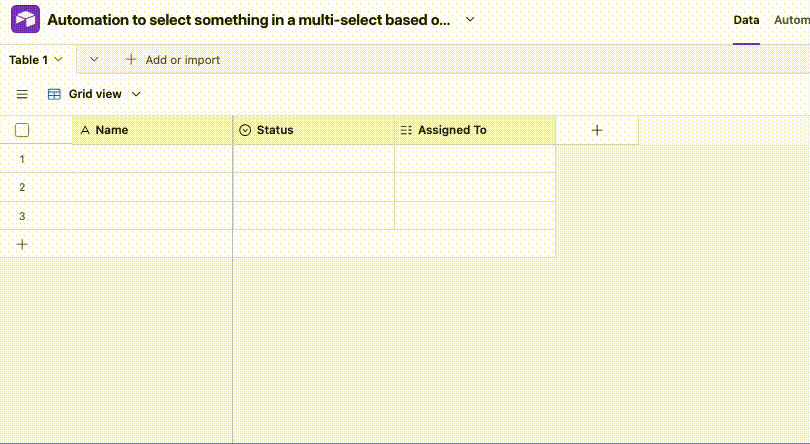Open the Grid view options chevron

pos(136,94)
